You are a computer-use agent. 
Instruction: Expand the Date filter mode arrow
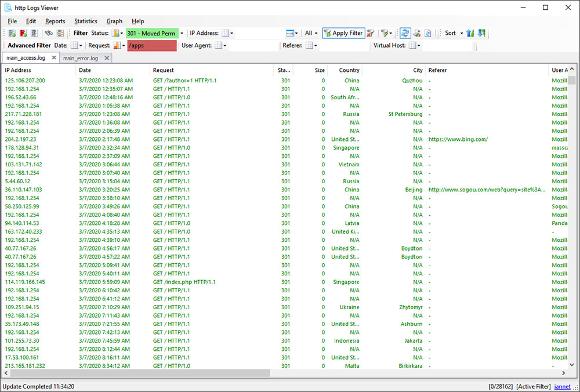point(81,45)
